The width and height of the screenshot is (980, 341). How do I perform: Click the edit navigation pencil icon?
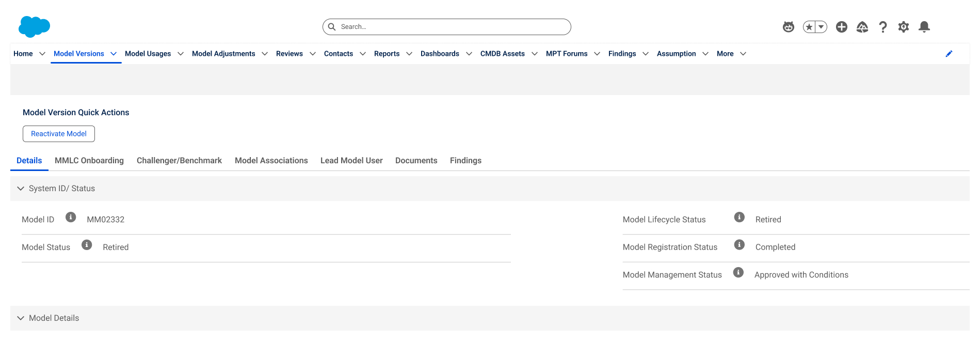coord(949,54)
